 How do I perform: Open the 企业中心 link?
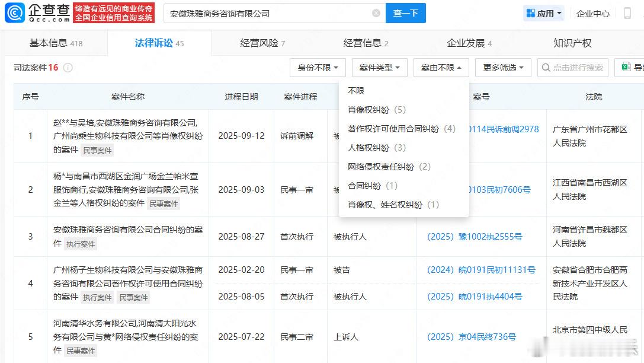[x=592, y=14]
